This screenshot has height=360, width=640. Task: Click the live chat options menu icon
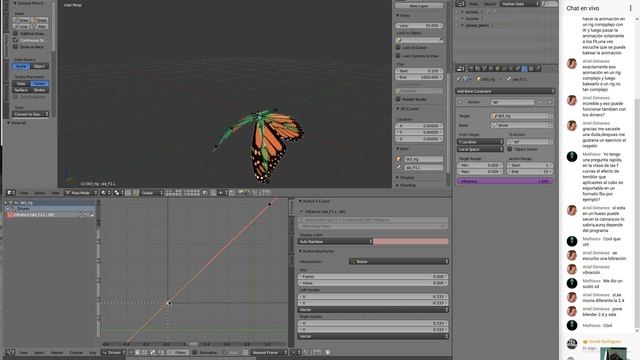(630, 8)
